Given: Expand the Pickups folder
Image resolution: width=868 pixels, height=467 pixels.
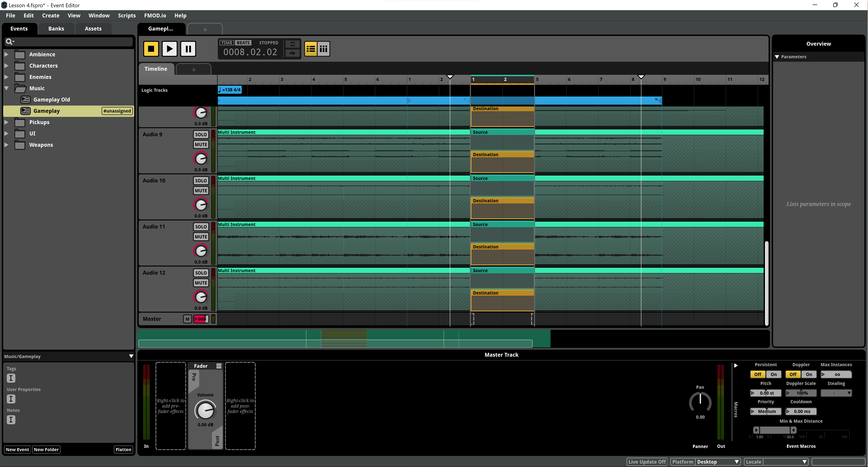Looking at the screenshot, I should pyautogui.click(x=6, y=122).
